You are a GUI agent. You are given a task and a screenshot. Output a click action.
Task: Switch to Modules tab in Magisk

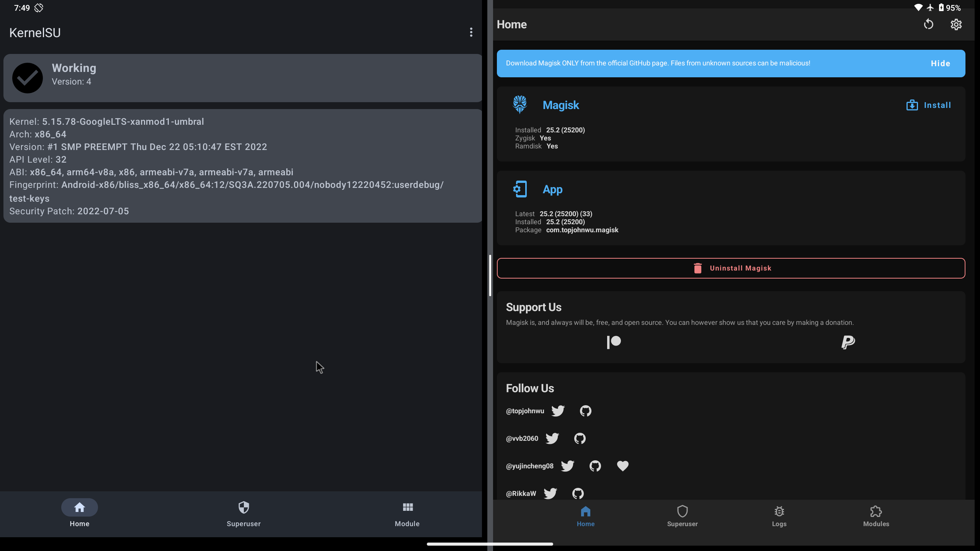point(876,517)
